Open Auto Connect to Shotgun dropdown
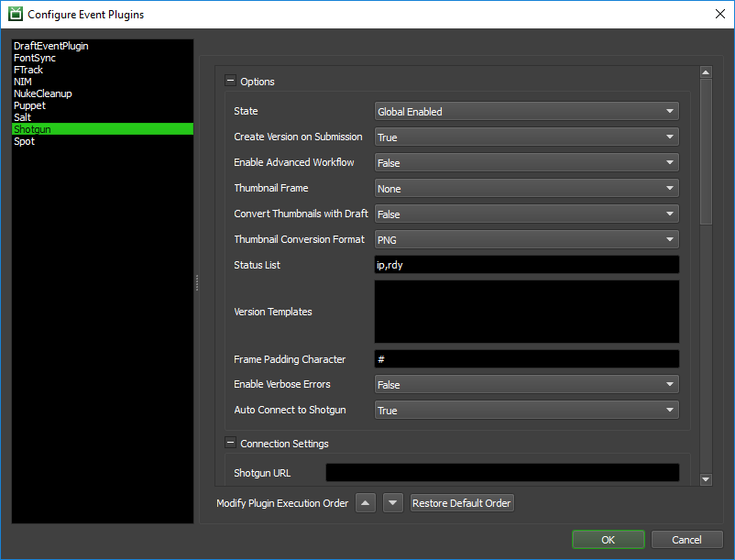 click(x=526, y=411)
